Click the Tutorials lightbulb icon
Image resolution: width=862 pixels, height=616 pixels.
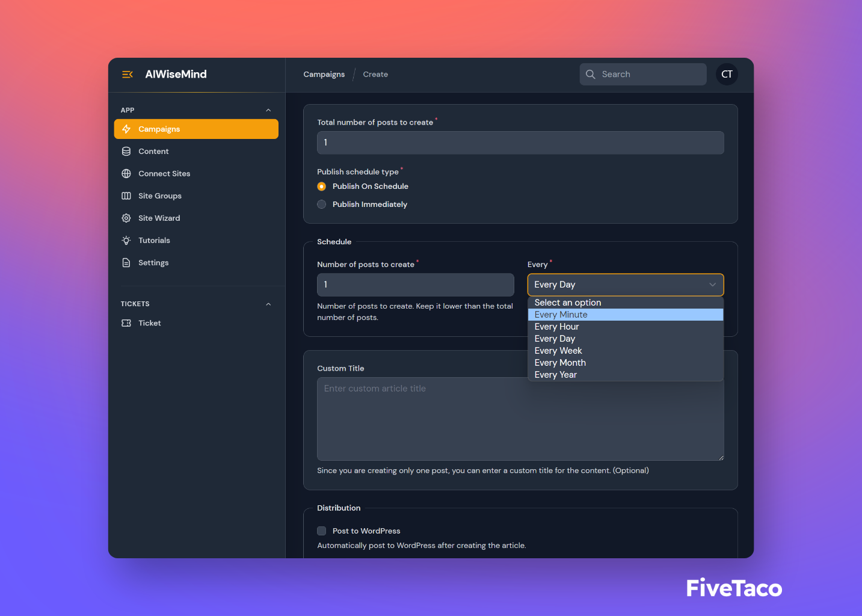[126, 241]
